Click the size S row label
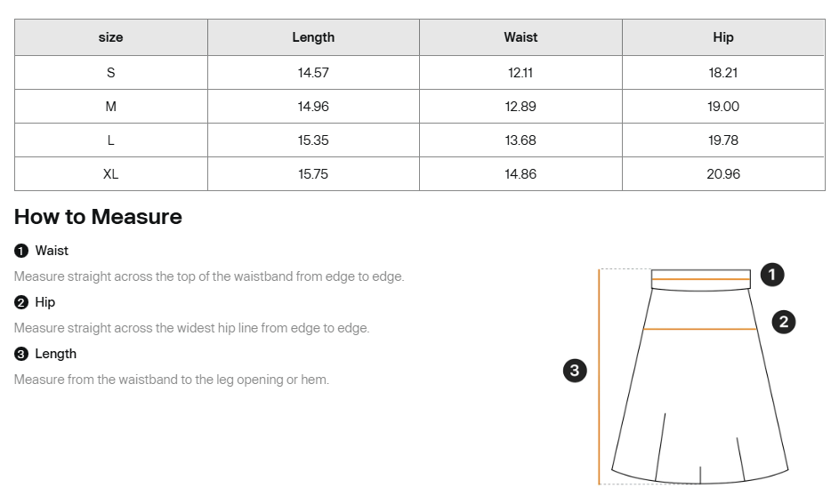839x504 pixels. (x=111, y=73)
